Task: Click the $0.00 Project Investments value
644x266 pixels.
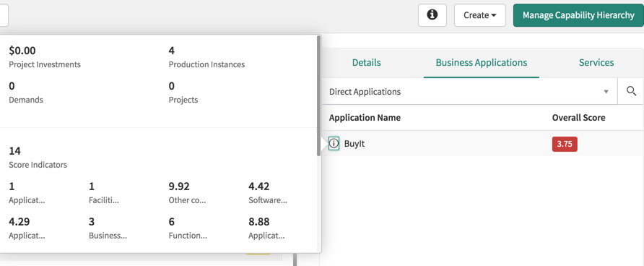Action: [x=22, y=51]
